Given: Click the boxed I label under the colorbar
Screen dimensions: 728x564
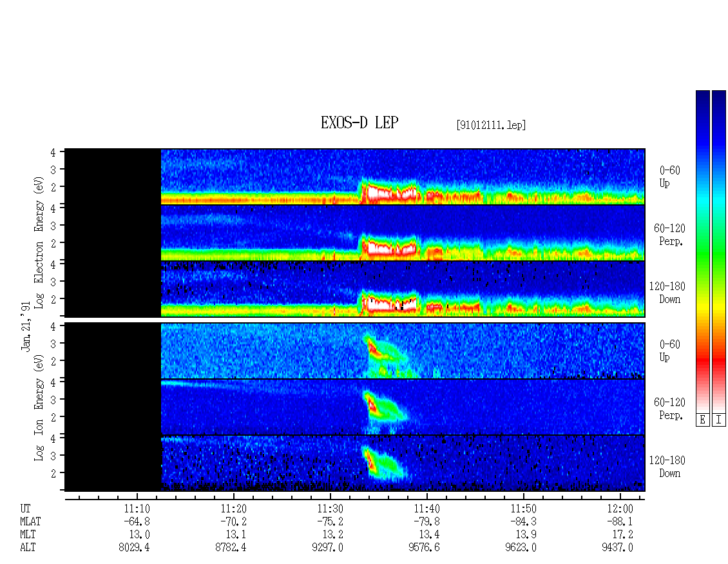Looking at the screenshot, I should pos(719,420).
